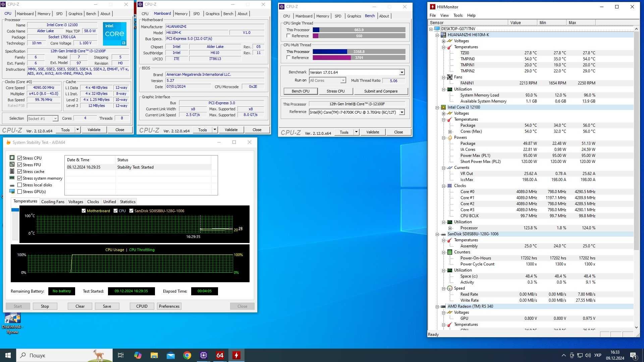Click the Windows search box

pyautogui.click(x=64, y=355)
